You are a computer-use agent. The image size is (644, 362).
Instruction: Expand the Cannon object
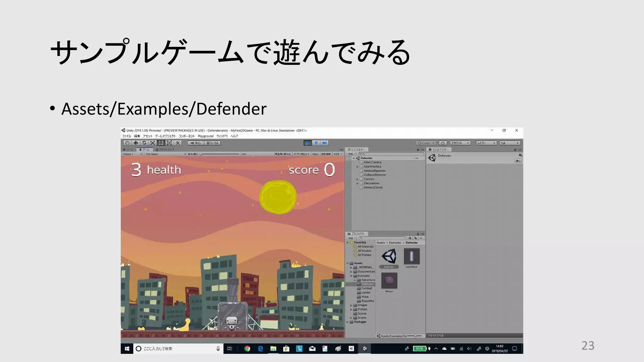(357, 179)
